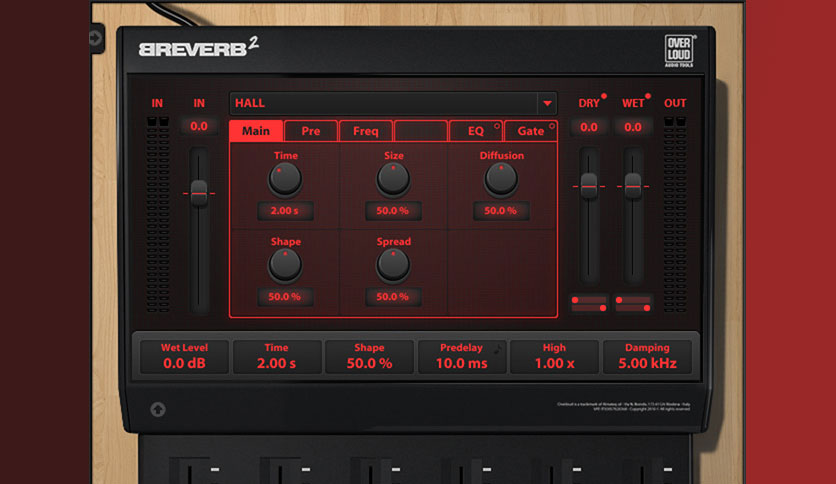The image size is (836, 484).
Task: Click the Shape knob's 50.0 % value field
Action: (x=285, y=296)
